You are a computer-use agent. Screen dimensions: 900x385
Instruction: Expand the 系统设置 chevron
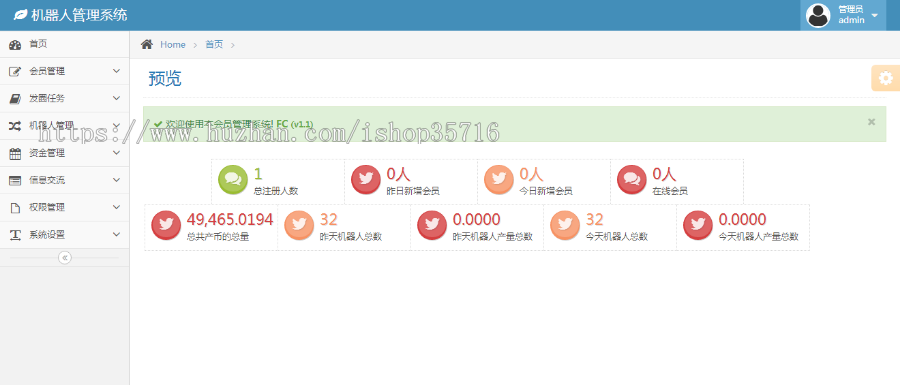click(x=117, y=234)
